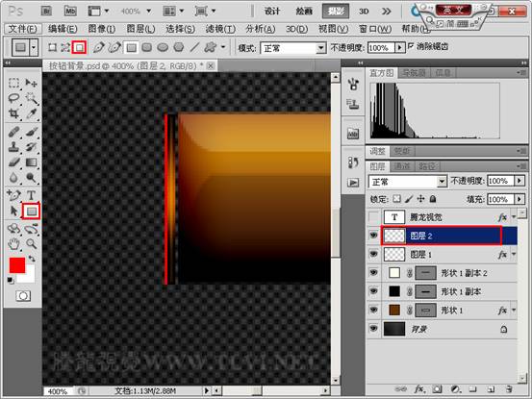Open the 滤镜(T) menu
Viewport: 532px width, 399px height.
pos(220,29)
